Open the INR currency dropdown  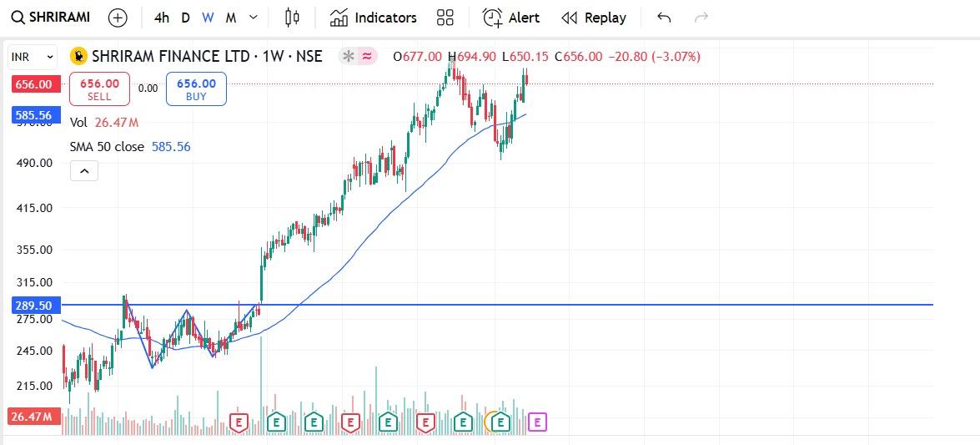(x=33, y=57)
